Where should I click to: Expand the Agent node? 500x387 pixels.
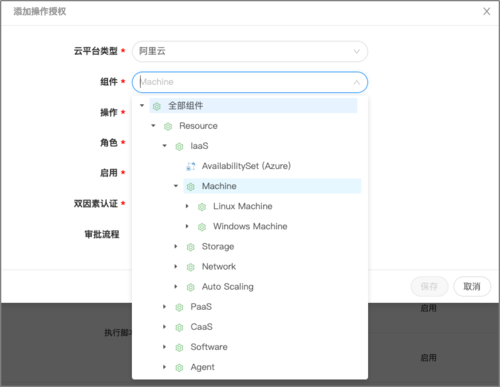pyautogui.click(x=165, y=367)
